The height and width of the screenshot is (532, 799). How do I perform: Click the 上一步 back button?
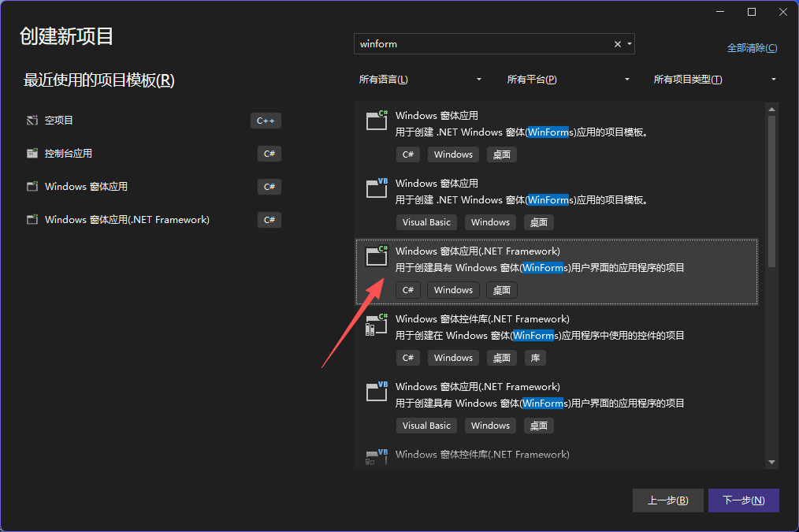[667, 500]
